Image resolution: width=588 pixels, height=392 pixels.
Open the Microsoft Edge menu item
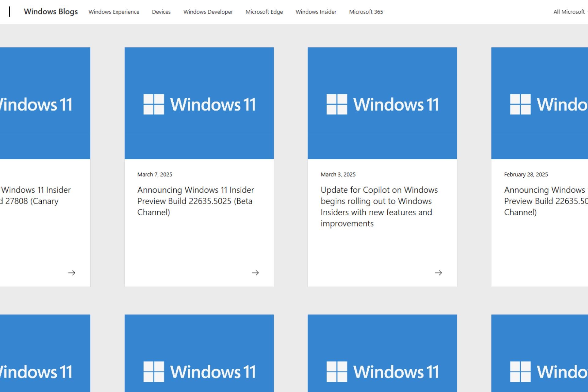(264, 12)
